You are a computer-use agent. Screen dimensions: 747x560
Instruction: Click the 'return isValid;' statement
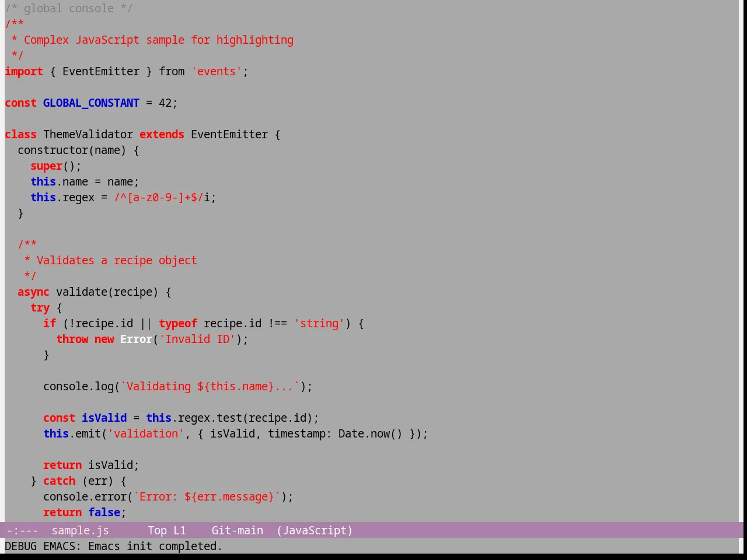[x=91, y=465]
